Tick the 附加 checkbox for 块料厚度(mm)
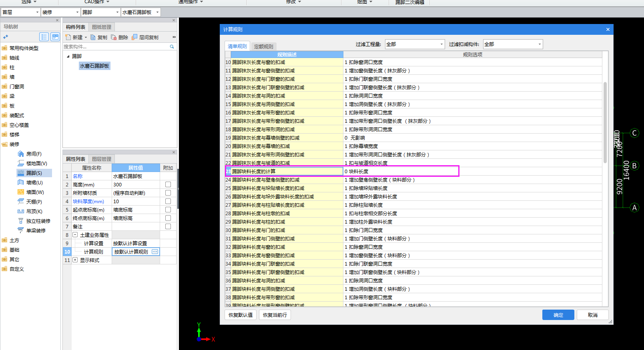Viewport: 644px width, 350px height. point(168,201)
